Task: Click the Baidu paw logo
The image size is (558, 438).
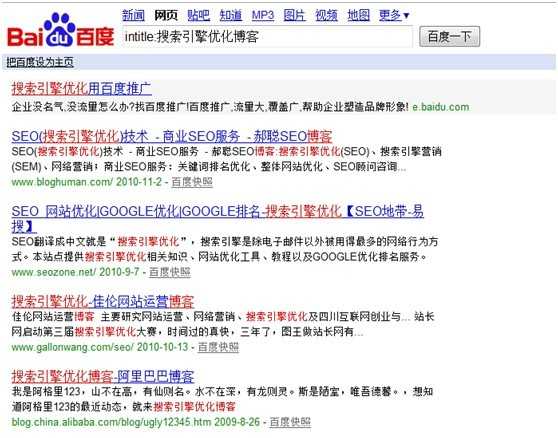Action: [x=60, y=31]
